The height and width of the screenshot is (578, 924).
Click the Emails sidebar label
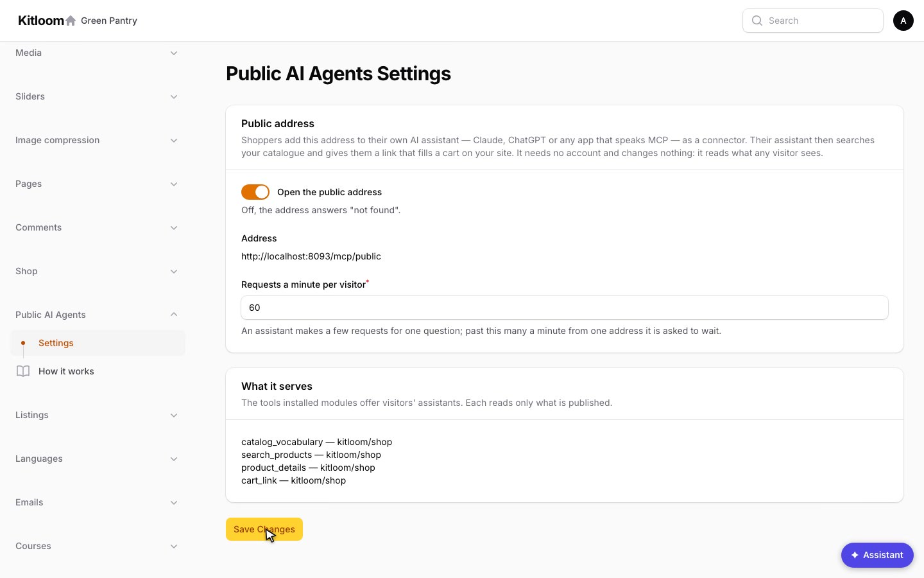(30, 502)
